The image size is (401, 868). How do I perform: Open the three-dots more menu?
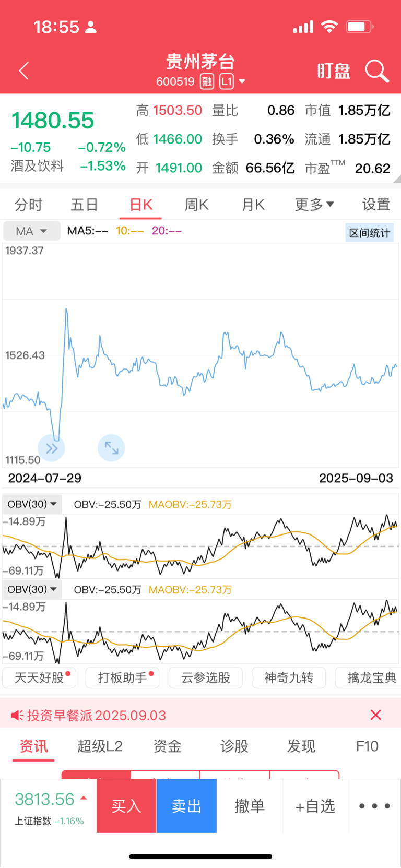coord(374,806)
